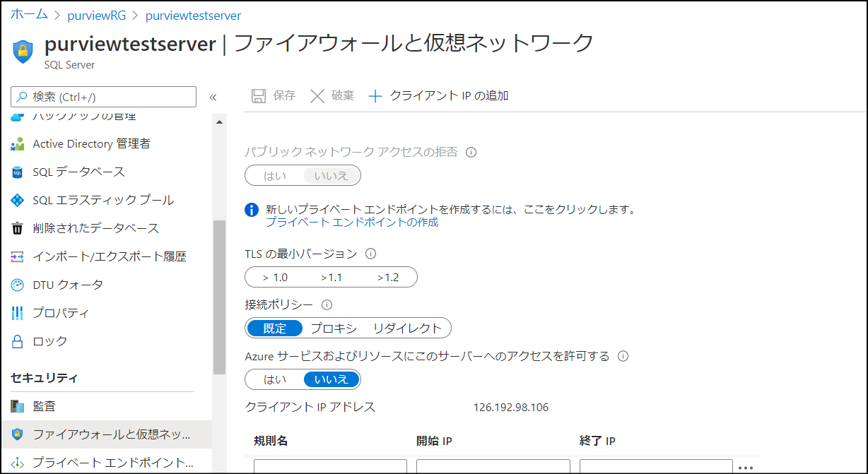Image resolution: width=868 pixels, height=474 pixels.
Task: Open the ellipsis menu of firewall rule row
Action: pos(745,468)
